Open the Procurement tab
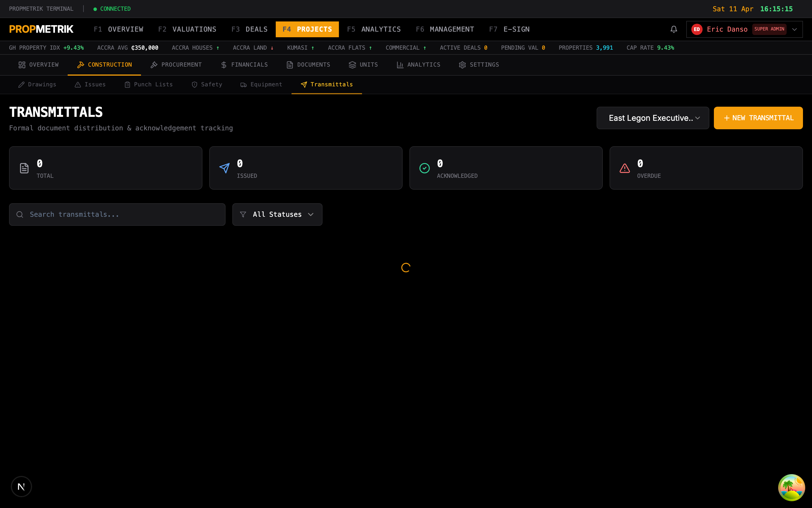This screenshot has width=812, height=508. point(176,65)
